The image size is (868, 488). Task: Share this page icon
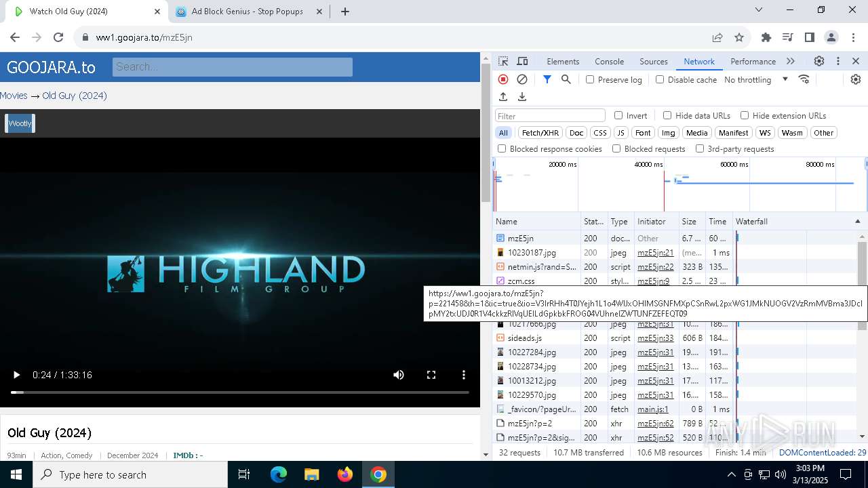click(x=717, y=37)
